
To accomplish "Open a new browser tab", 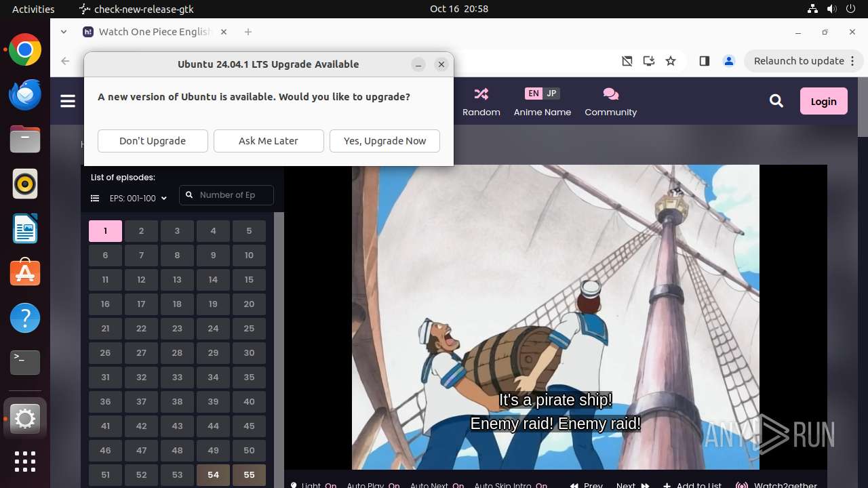I will (248, 32).
